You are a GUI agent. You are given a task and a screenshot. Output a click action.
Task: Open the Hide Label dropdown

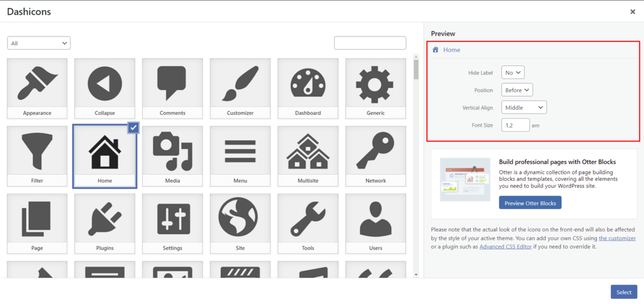513,73
